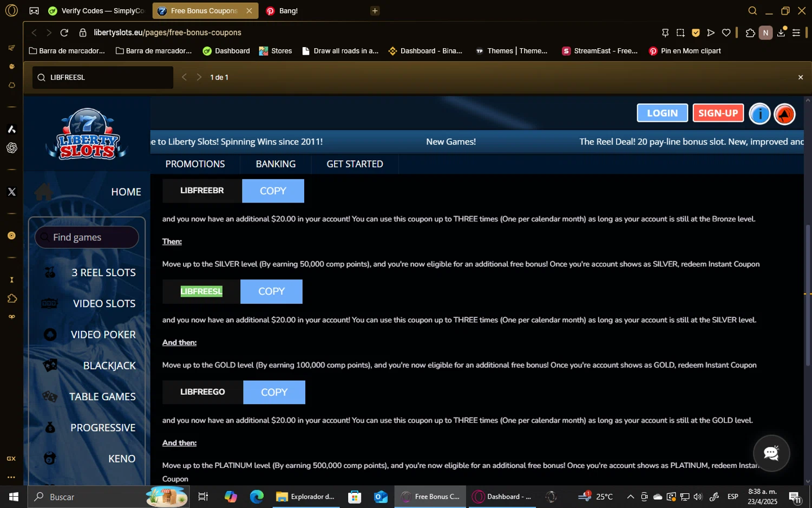Take a snapshot with the capture icon
The height and width of the screenshot is (508, 812).
click(680, 32)
